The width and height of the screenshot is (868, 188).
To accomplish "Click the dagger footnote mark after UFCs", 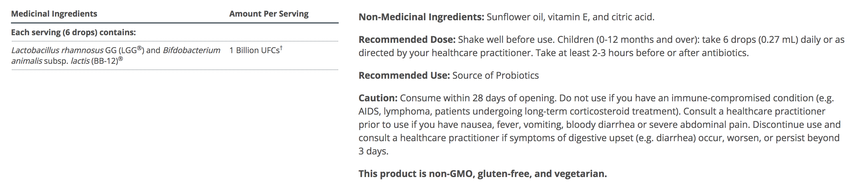I will pos(281,48).
